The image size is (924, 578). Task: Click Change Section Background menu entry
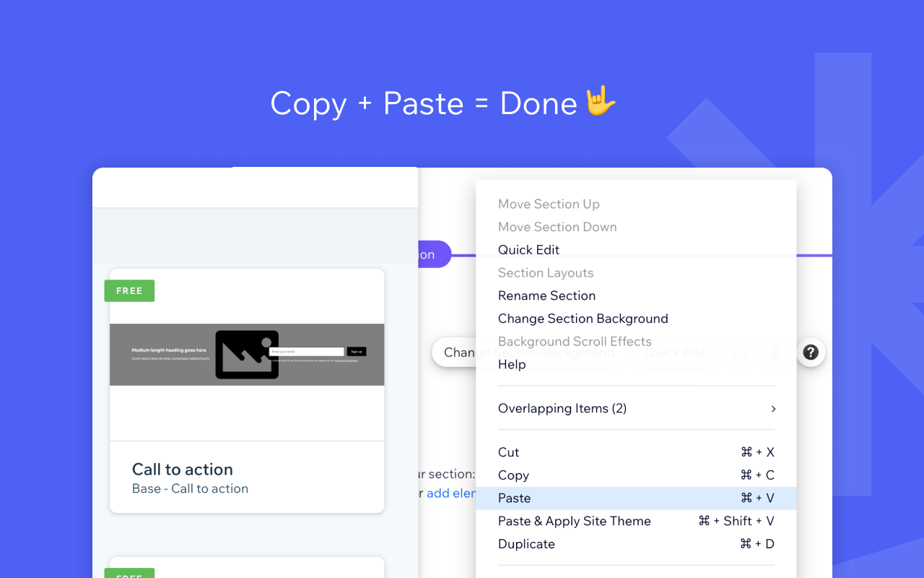coord(583,318)
